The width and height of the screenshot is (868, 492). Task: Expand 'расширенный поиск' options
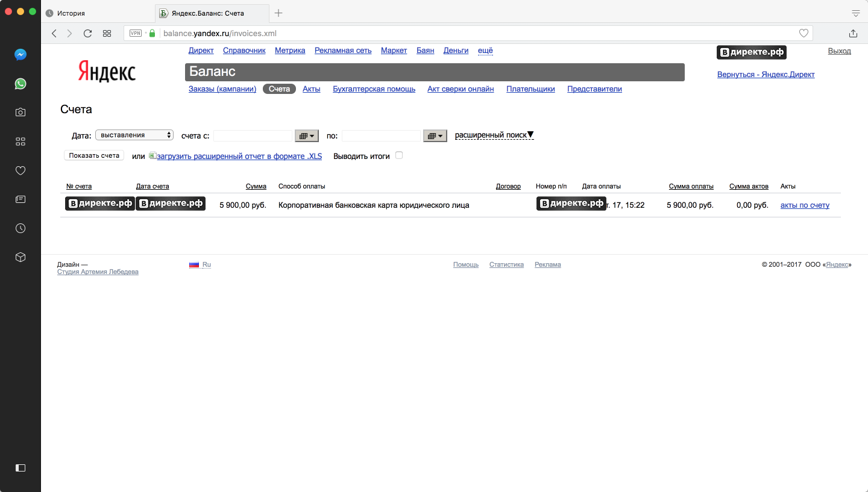pyautogui.click(x=494, y=135)
